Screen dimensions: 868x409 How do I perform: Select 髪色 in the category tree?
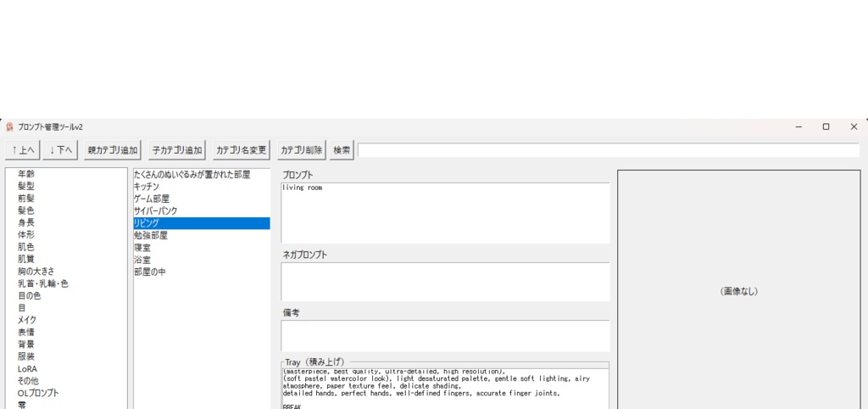click(26, 210)
